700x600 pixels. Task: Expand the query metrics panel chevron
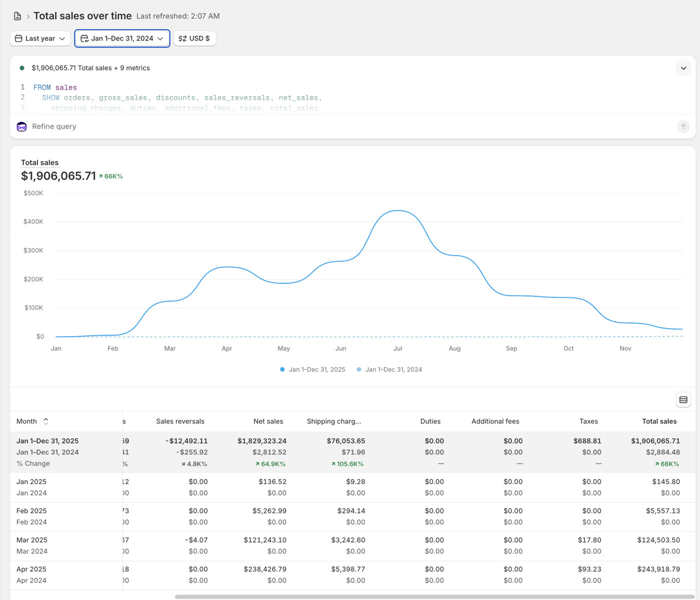[x=683, y=68]
